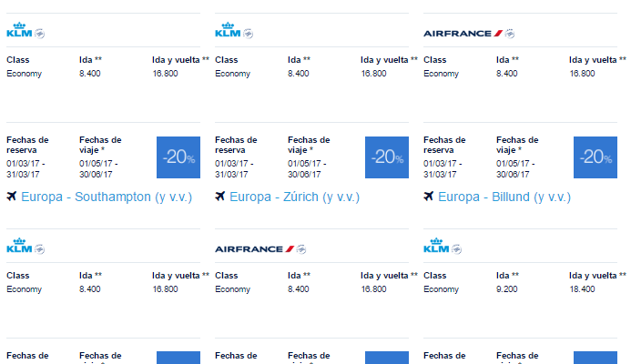Open the Europa - Billund (y v.v.) link

[504, 197]
